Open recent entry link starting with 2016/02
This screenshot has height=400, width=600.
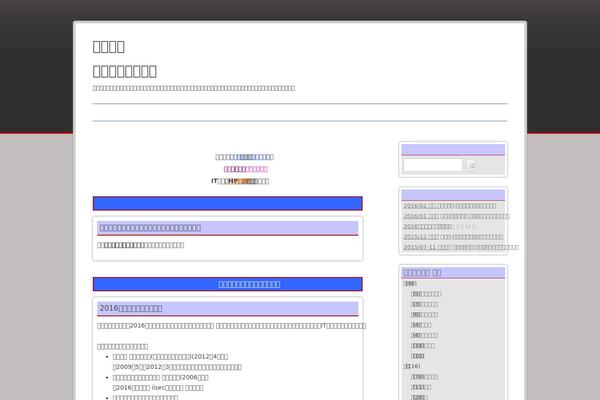[x=450, y=206]
